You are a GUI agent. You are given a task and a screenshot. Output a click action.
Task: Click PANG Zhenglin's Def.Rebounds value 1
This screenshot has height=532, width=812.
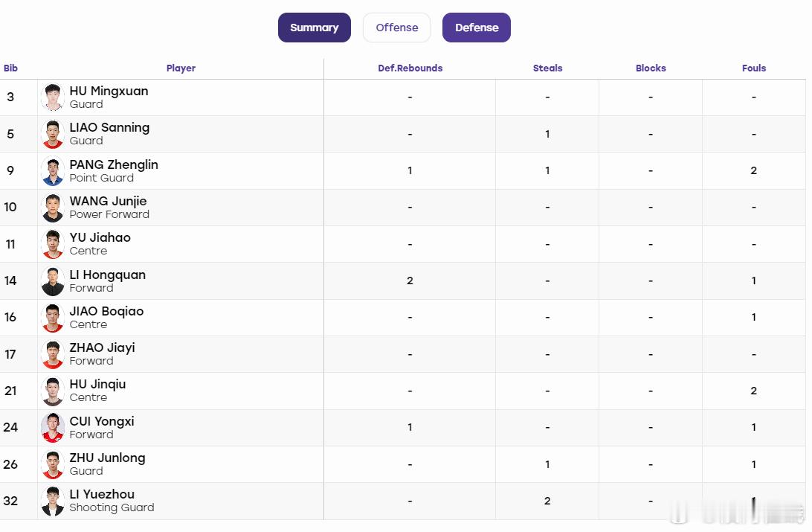410,171
